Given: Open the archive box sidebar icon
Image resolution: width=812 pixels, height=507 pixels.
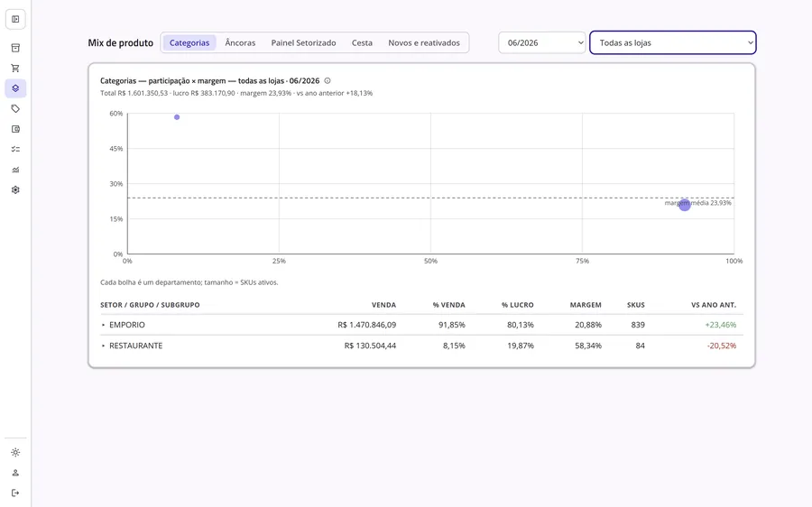Looking at the screenshot, I should coord(15,48).
